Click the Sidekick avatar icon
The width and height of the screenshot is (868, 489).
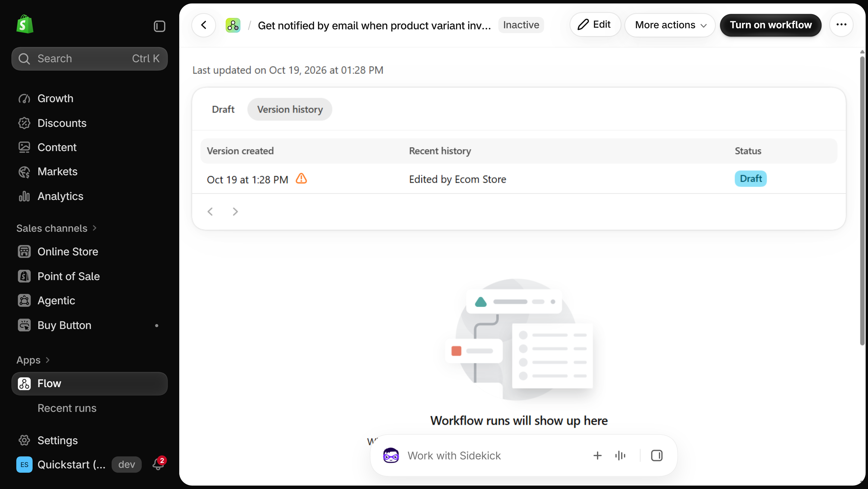coord(391,456)
